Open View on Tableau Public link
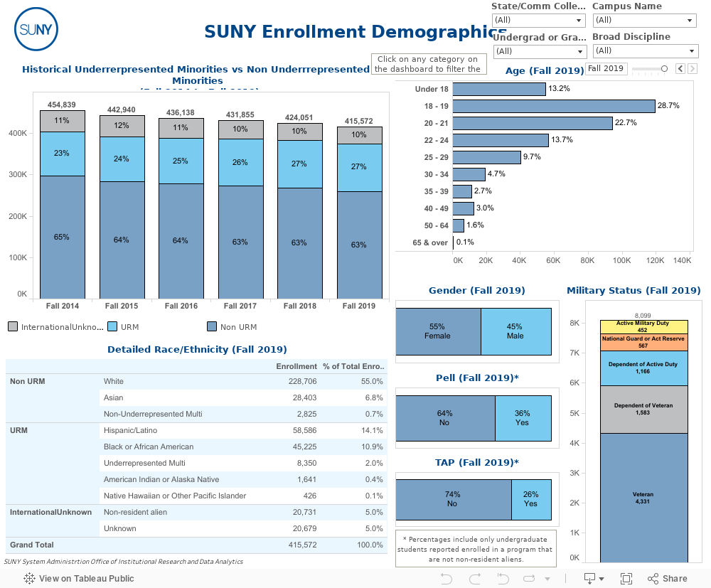The width and height of the screenshot is (711, 588). 79,579
